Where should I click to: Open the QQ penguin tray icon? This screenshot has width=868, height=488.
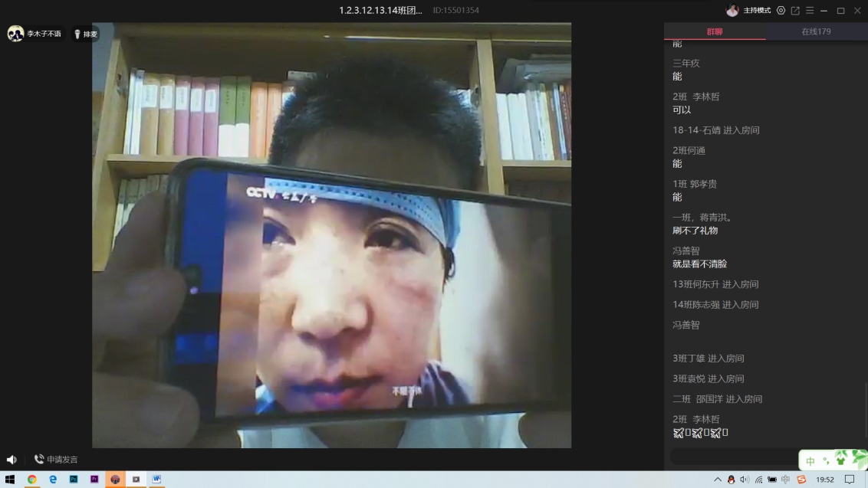click(732, 480)
